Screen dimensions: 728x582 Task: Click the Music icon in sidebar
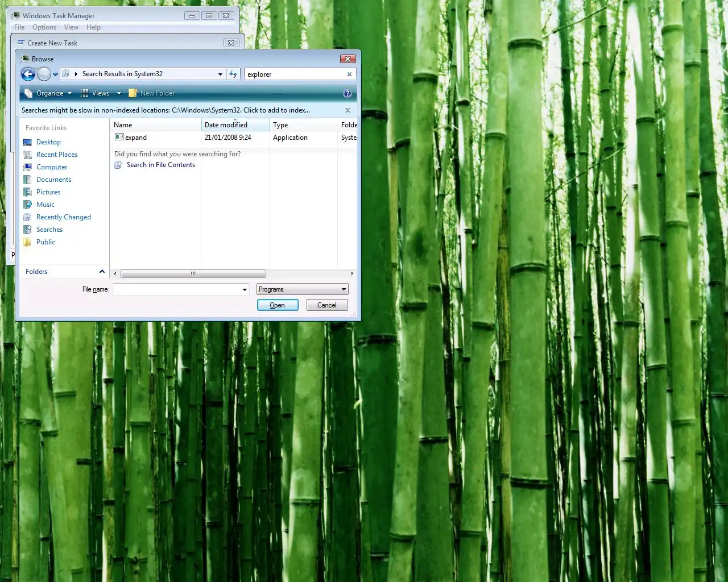pos(27,205)
